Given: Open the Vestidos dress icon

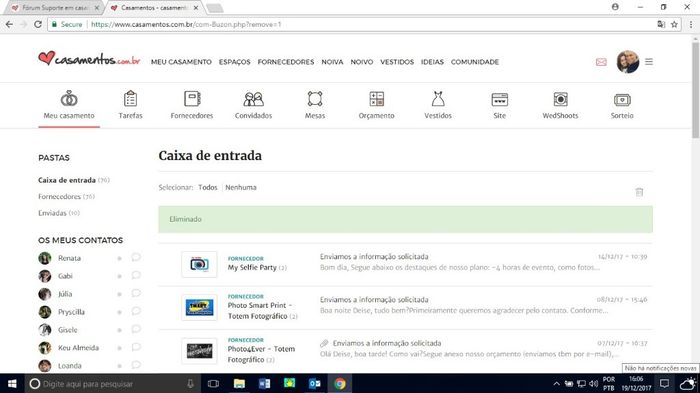Looking at the screenshot, I should coord(438,99).
